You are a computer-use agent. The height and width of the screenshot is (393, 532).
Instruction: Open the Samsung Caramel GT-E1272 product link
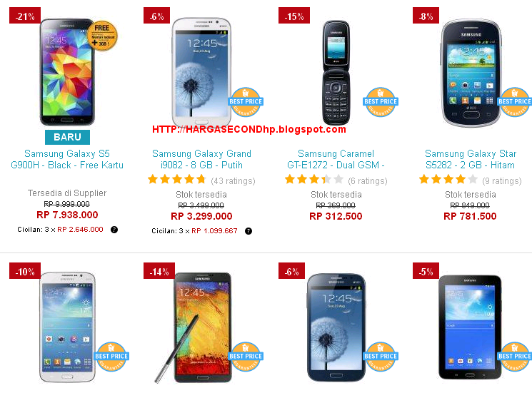pos(336,159)
